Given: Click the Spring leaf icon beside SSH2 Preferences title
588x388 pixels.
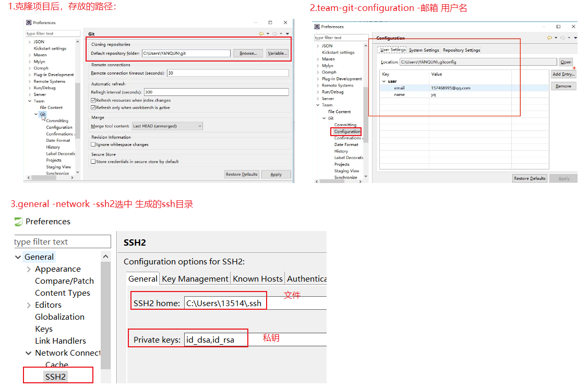Looking at the screenshot, I should click(19, 222).
